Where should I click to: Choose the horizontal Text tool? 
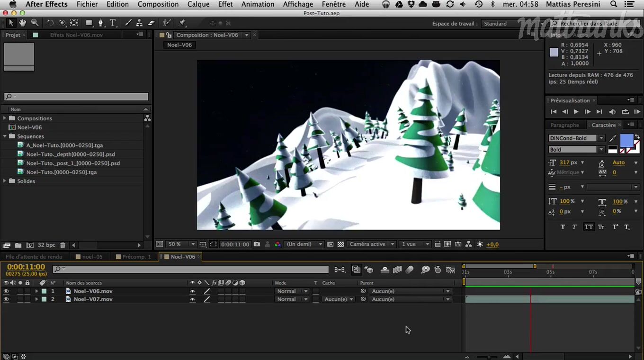[x=113, y=23]
